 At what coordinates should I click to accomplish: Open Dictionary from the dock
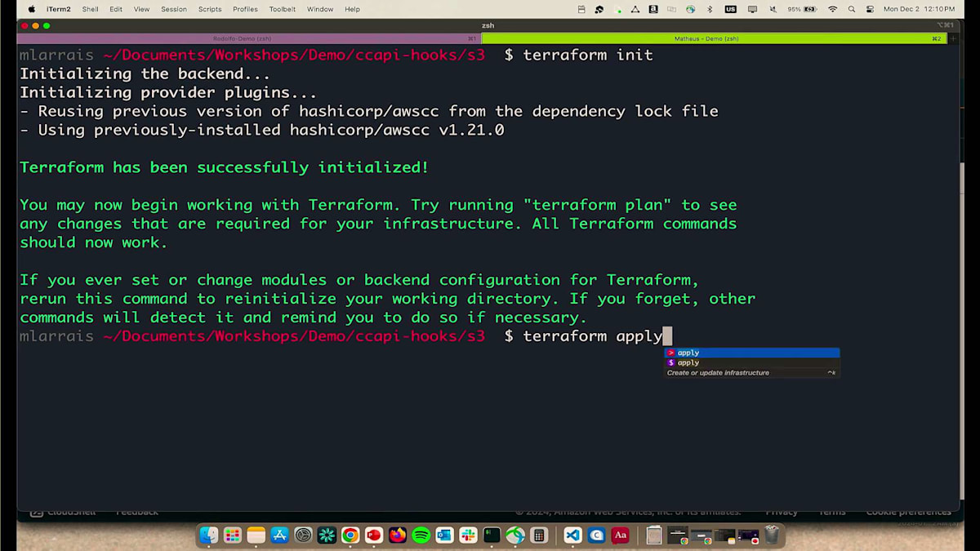pyautogui.click(x=620, y=535)
